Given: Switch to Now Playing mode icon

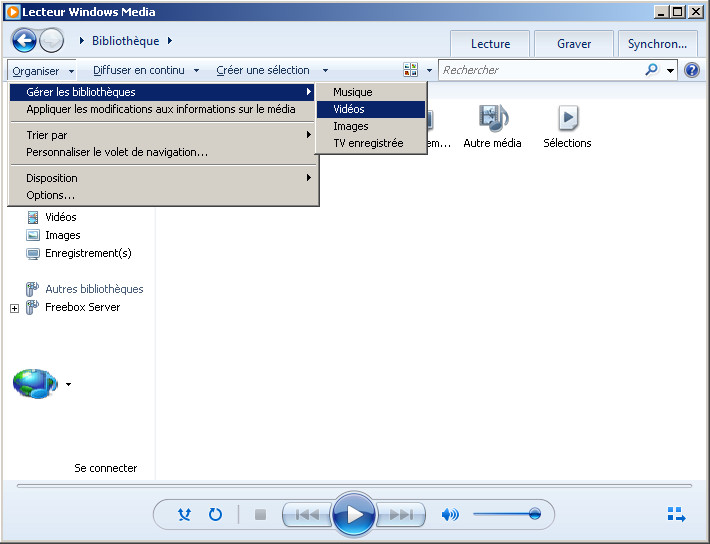Looking at the screenshot, I should pyautogui.click(x=676, y=515).
